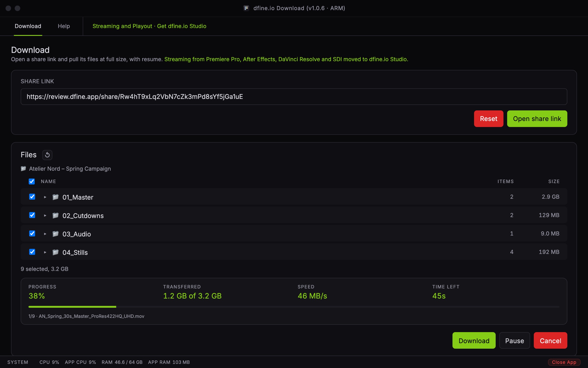Click the Atelier Nord – Spring Campaign title
588x368 pixels.
[70, 169]
